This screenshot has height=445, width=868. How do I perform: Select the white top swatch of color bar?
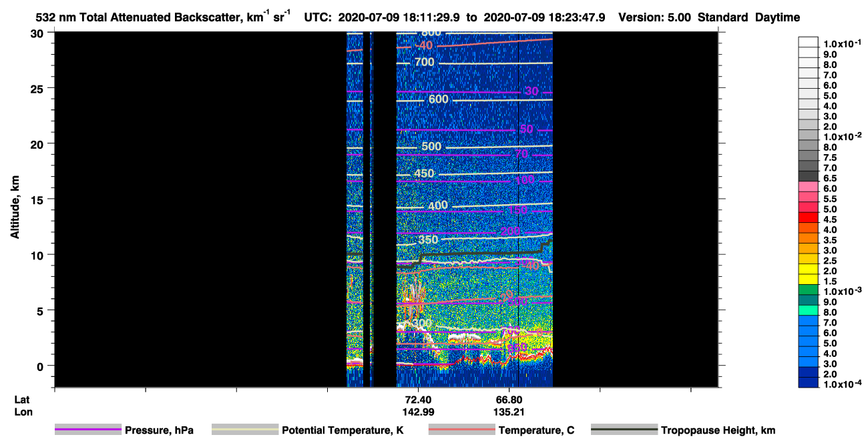pos(809,42)
